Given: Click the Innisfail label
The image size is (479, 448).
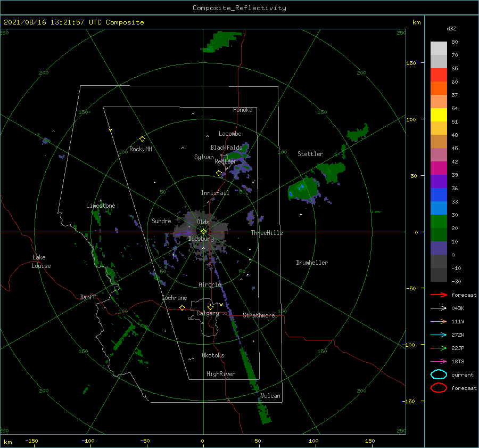Looking at the screenshot, I should pyautogui.click(x=215, y=193).
